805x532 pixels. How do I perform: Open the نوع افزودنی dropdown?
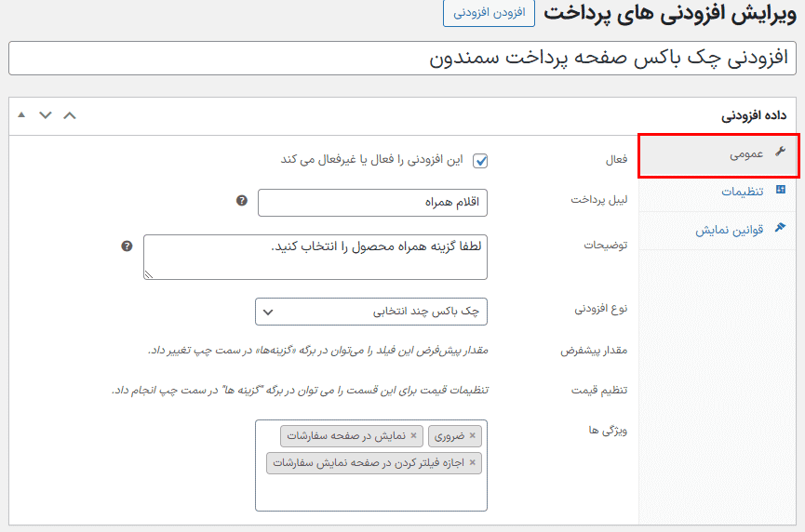pyautogui.click(x=371, y=312)
